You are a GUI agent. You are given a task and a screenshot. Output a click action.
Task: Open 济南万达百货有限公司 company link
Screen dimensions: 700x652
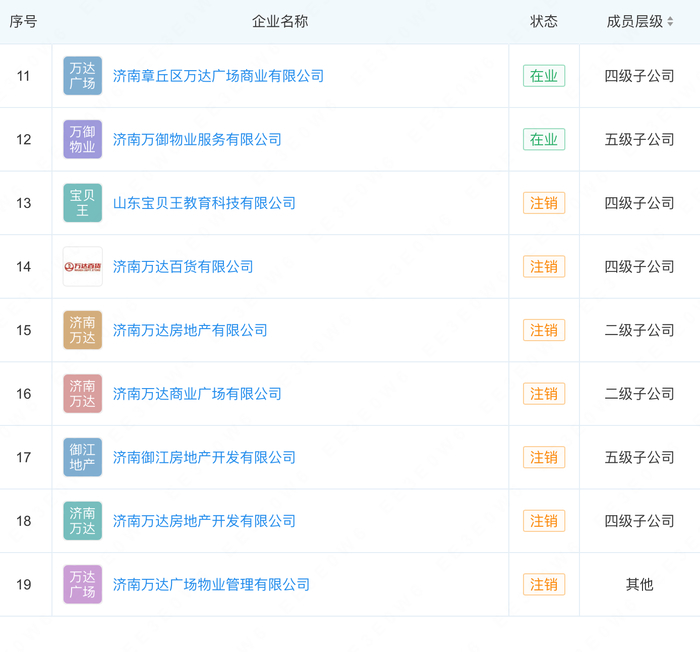tap(183, 267)
